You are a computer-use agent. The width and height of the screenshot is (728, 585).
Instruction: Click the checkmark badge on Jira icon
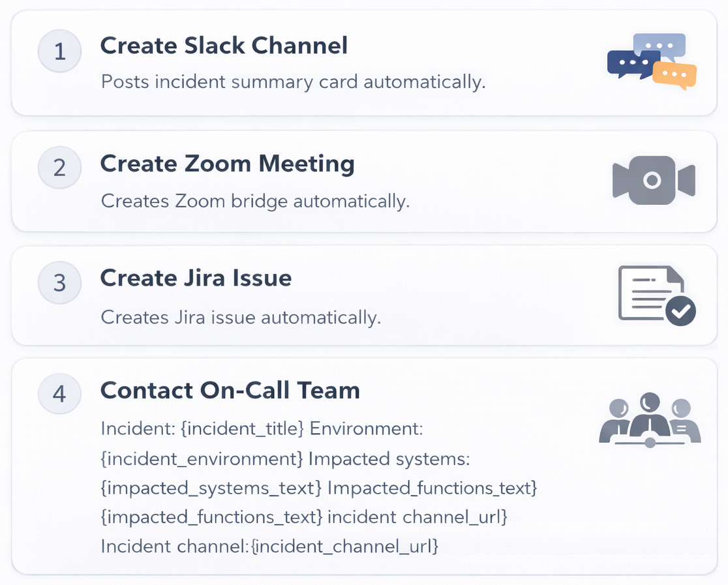pyautogui.click(x=680, y=311)
